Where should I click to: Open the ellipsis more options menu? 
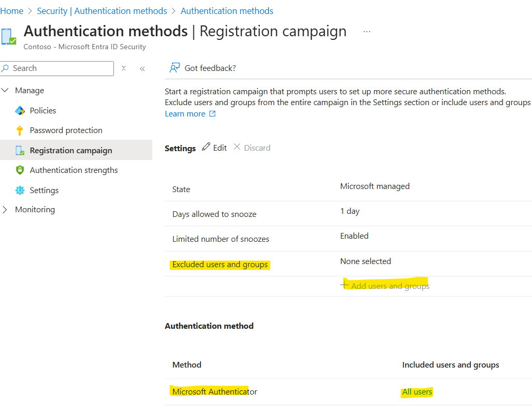tap(367, 32)
